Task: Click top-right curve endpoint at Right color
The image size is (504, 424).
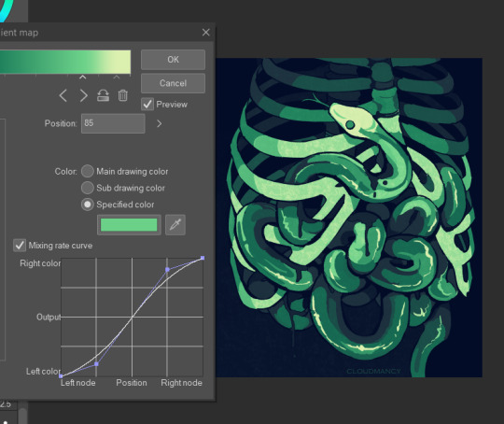Action: pos(203,258)
